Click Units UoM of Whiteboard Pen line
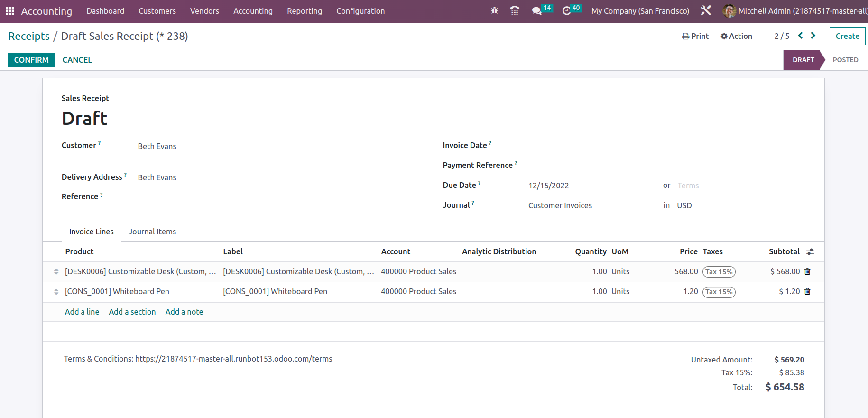Image resolution: width=868 pixels, height=418 pixels. click(620, 291)
